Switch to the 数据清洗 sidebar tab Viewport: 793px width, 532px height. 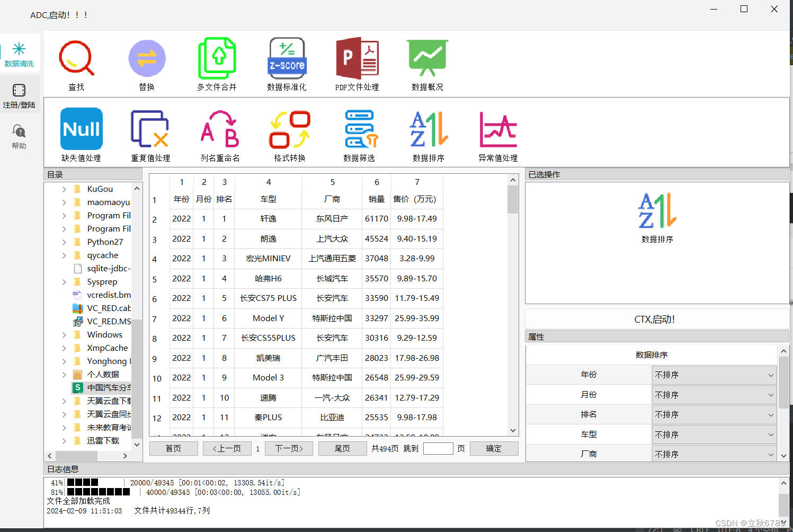point(20,53)
